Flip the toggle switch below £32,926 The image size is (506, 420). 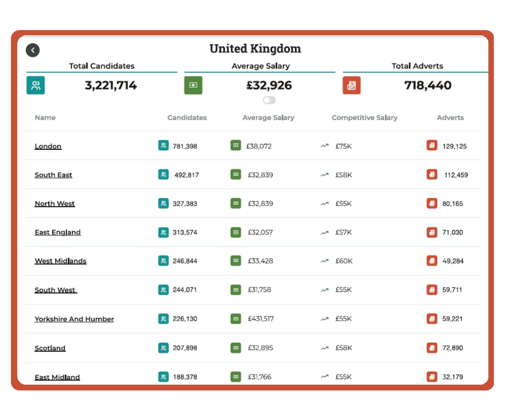point(269,100)
